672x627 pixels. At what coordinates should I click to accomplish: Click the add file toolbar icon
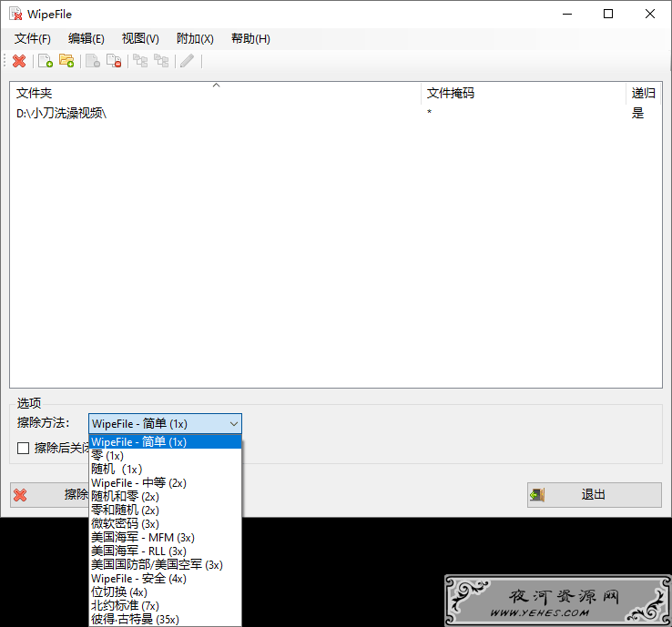(46, 61)
